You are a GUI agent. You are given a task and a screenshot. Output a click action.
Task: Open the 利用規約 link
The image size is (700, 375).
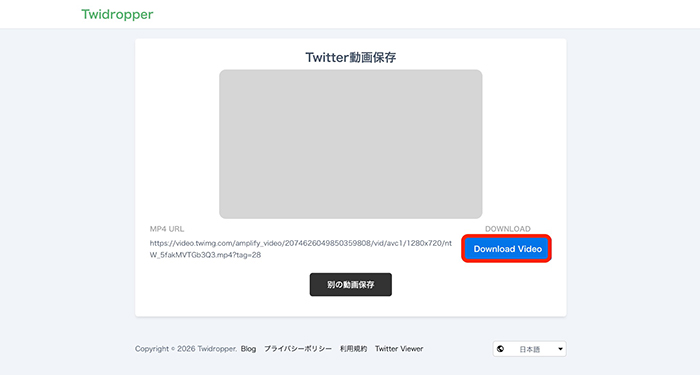click(x=353, y=349)
